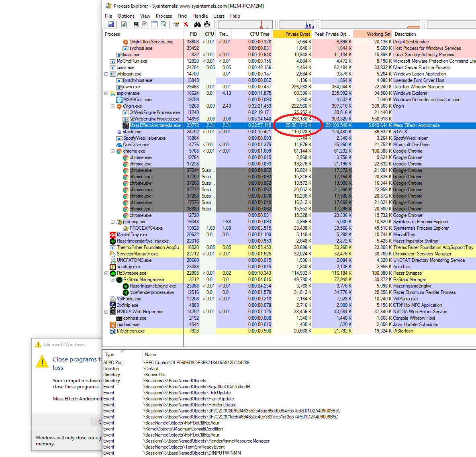Click the MassEffectAndromeda.exe process icon
This screenshot has height=457, width=476.
126,125
